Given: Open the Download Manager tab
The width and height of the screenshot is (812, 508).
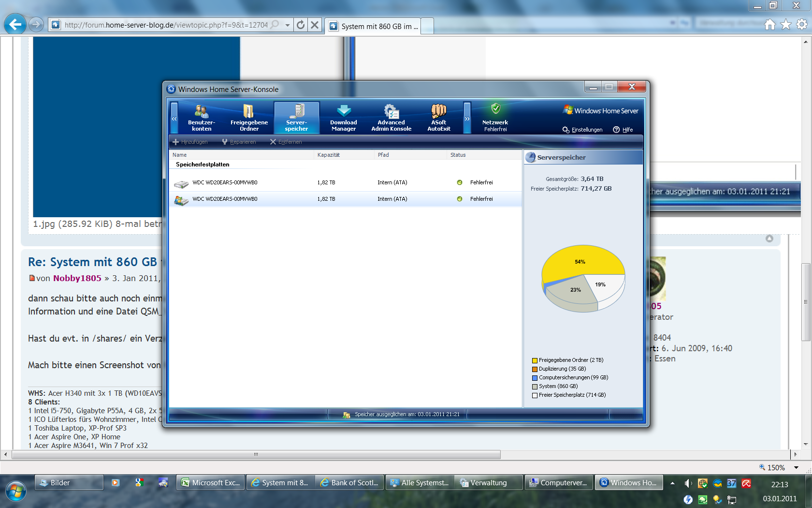Looking at the screenshot, I should click(344, 118).
